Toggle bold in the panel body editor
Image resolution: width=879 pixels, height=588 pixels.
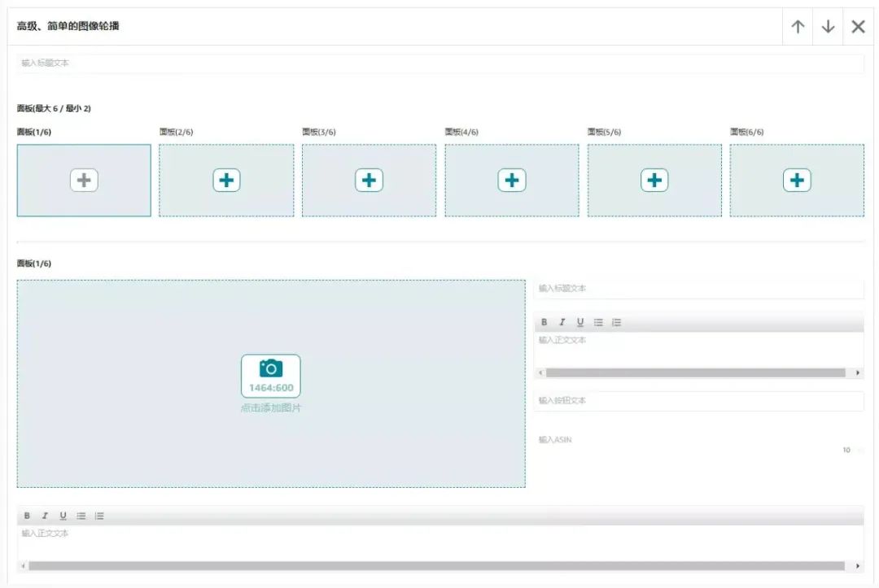click(544, 322)
